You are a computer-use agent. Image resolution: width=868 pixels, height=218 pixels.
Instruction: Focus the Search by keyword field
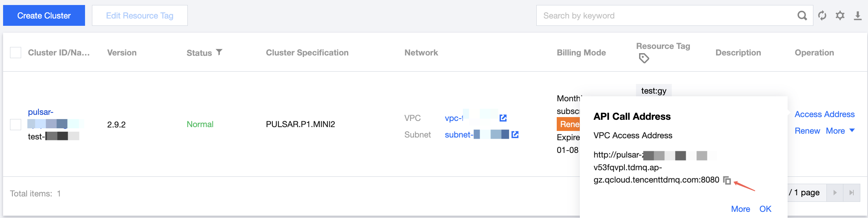(666, 16)
